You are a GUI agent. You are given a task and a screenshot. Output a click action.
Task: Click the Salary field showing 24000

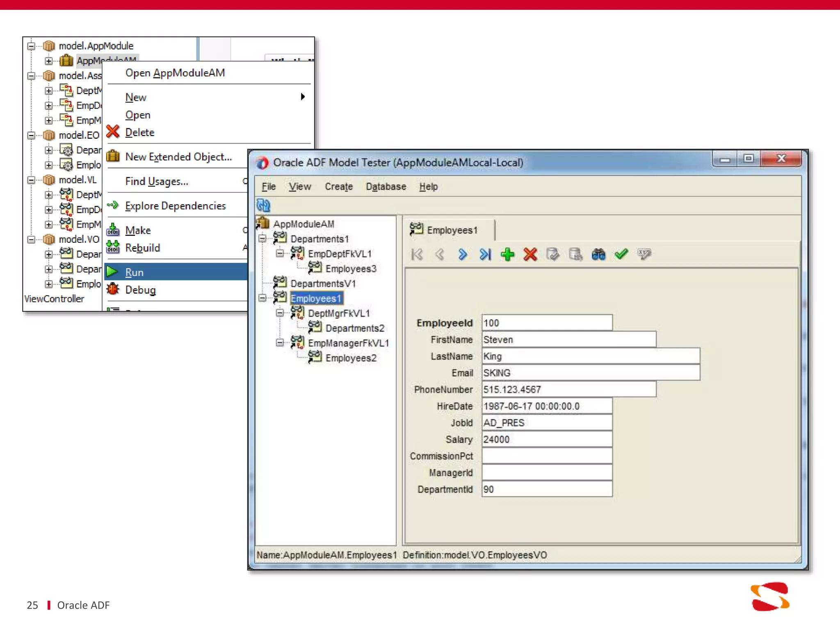[x=547, y=439]
